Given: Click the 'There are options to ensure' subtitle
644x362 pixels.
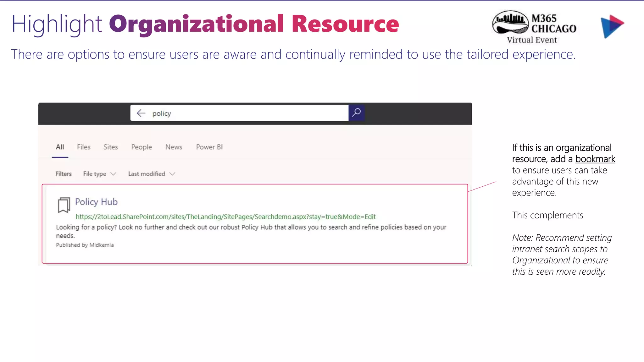Looking at the screenshot, I should click(x=293, y=54).
